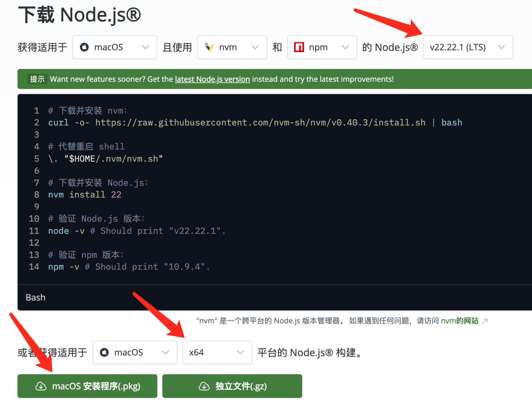Download macOS 安装程序(.pkg) installer
This screenshot has width=532, height=412.
[87, 386]
